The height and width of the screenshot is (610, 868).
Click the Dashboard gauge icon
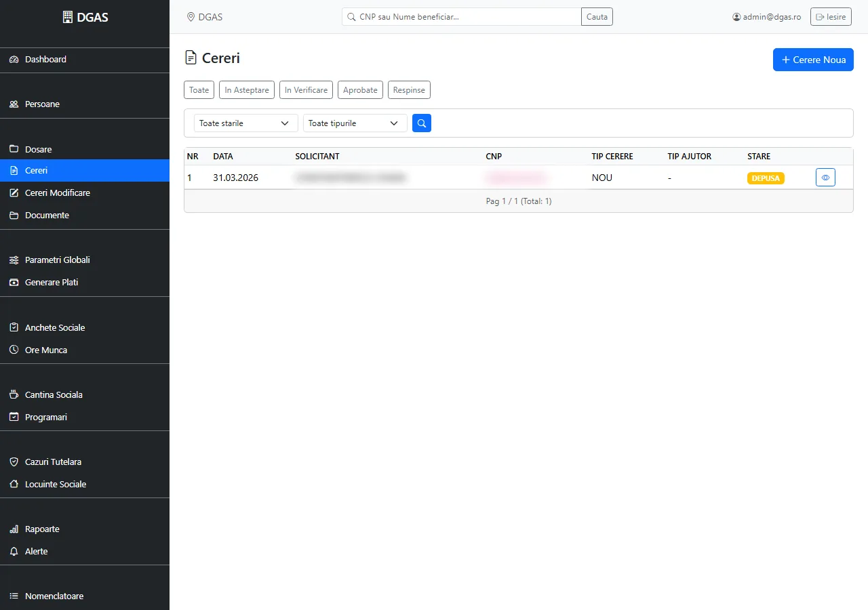14,60
